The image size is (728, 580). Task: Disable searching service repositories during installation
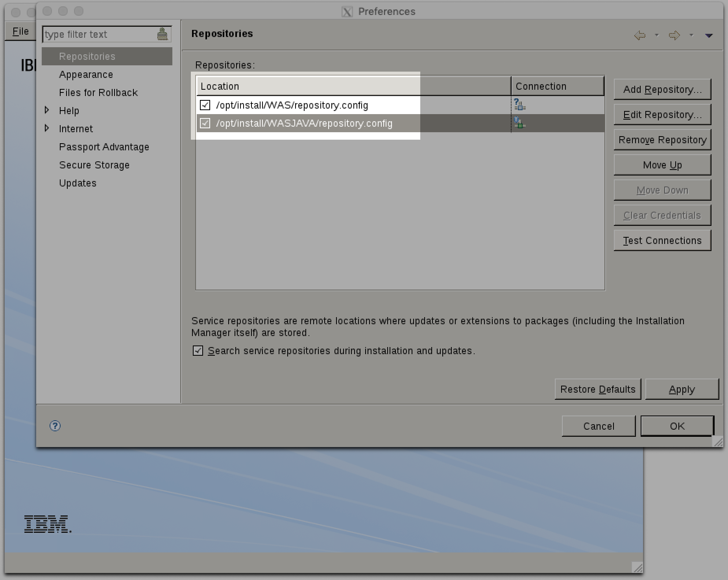198,351
